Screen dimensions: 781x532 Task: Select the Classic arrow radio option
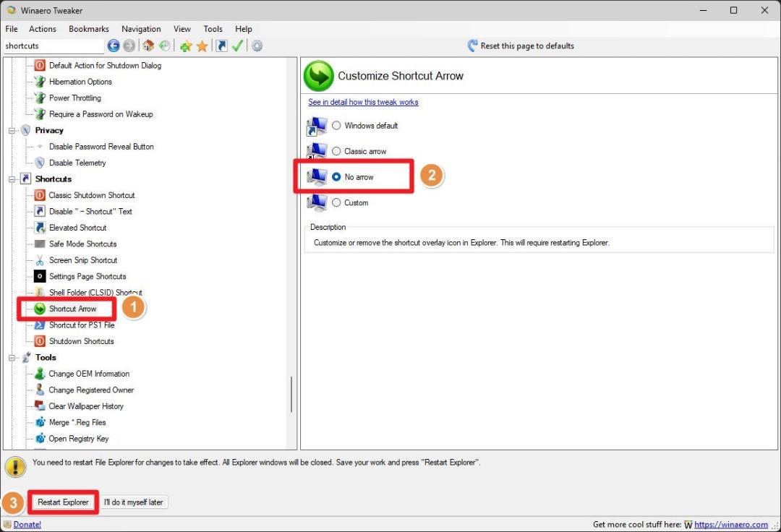[336, 151]
